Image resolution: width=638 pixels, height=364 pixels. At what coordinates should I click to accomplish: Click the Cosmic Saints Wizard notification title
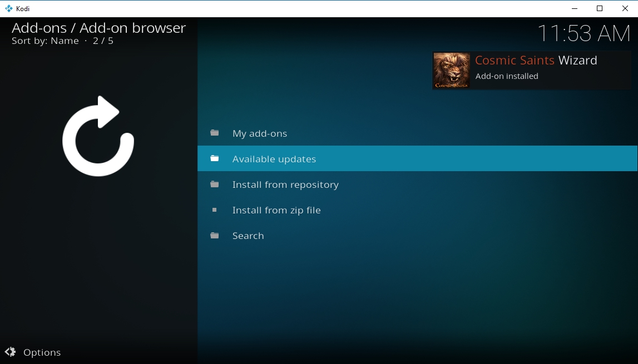[x=536, y=60]
